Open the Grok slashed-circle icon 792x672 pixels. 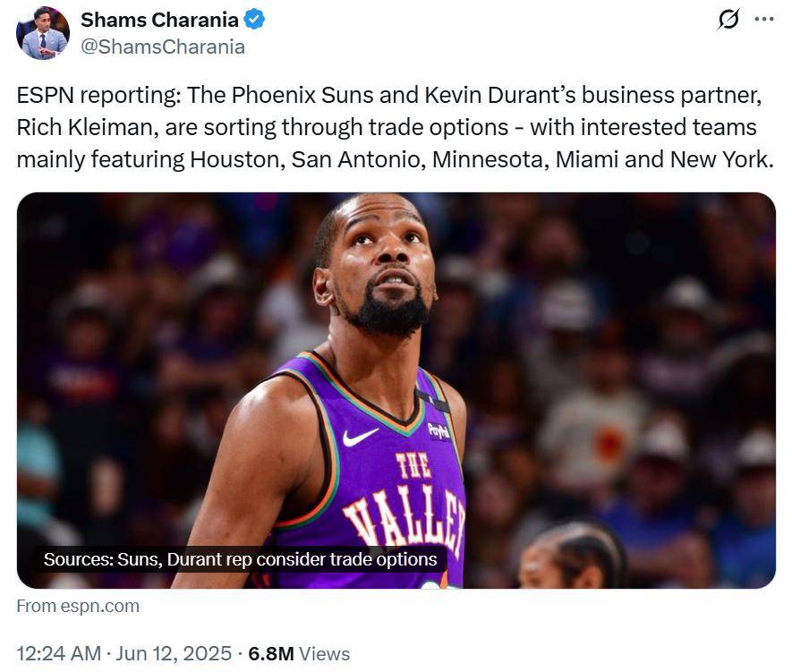pyautogui.click(x=729, y=20)
